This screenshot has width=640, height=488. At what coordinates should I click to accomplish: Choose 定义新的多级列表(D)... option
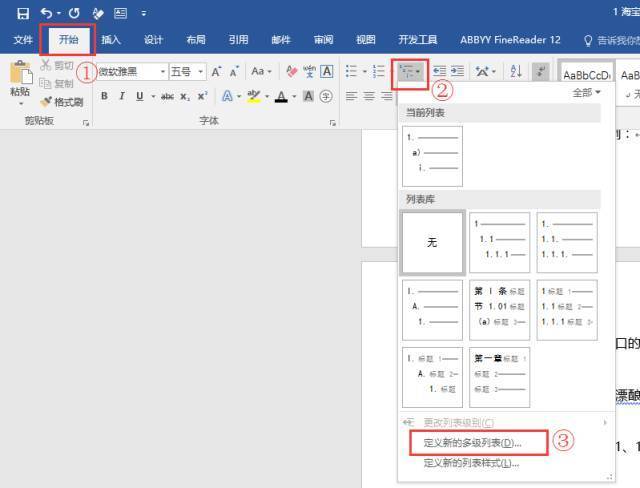click(x=472, y=443)
